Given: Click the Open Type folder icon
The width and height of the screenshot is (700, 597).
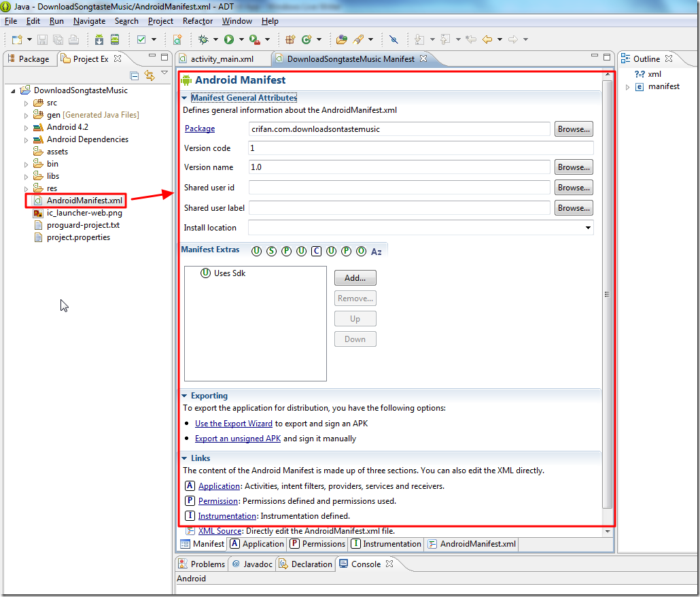Looking at the screenshot, I should click(x=342, y=39).
